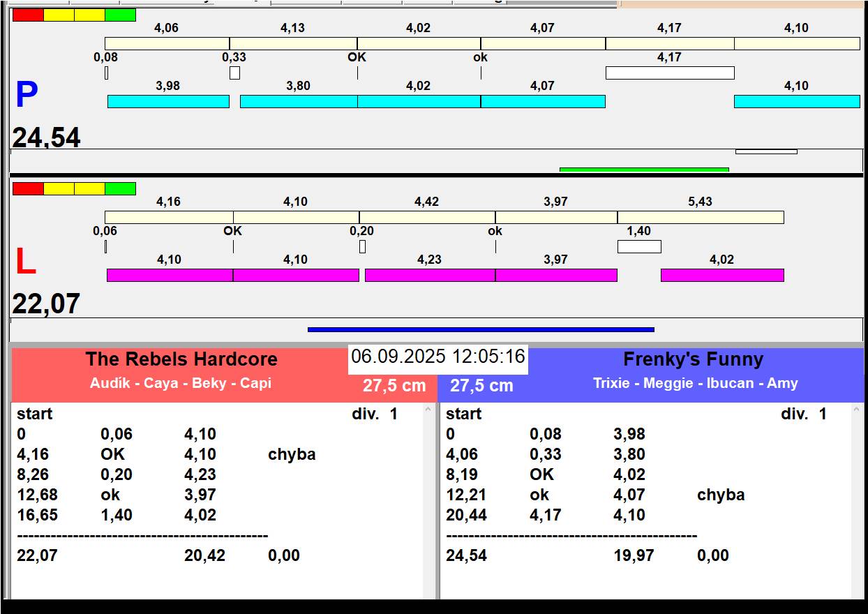Click the large lane L total time 22,07
Screen dimensions: 868x614
pyautogui.click(x=46, y=304)
